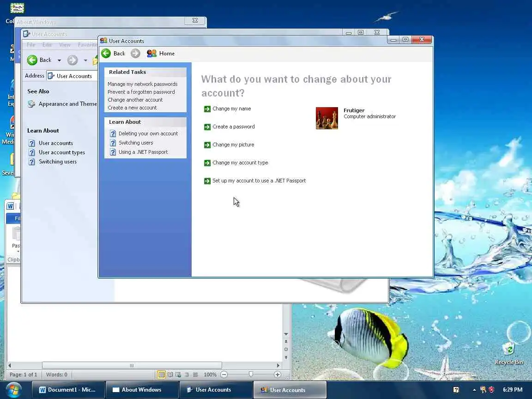Open the Back history dropdown in rear User Accounts window

click(x=59, y=60)
